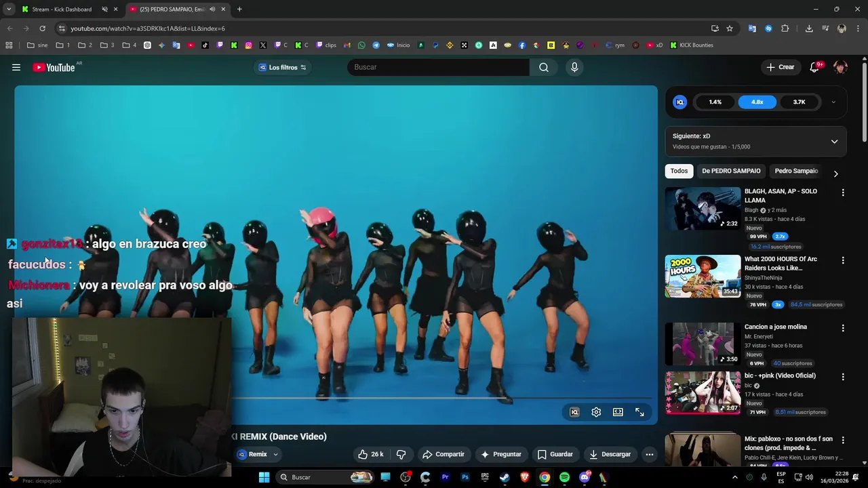Open Discord from the taskbar
This screenshot has height=488, width=868.
[x=585, y=477]
